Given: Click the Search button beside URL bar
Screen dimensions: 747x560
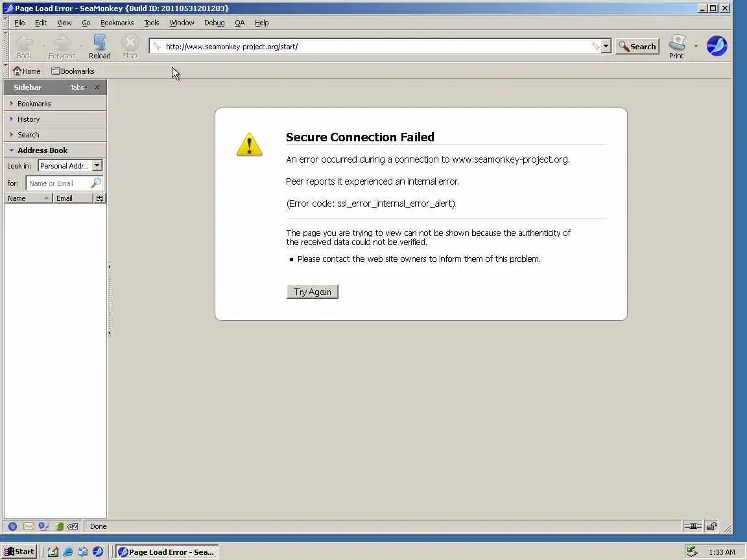Looking at the screenshot, I should [637, 46].
